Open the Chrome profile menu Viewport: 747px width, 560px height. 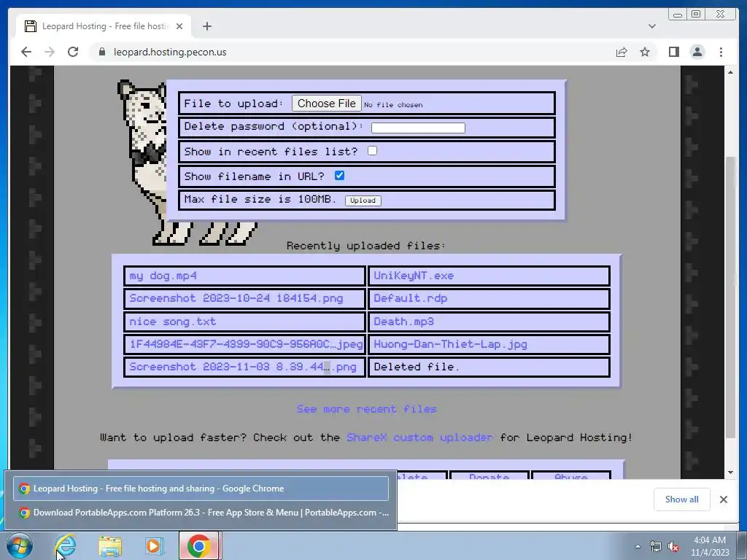697,52
